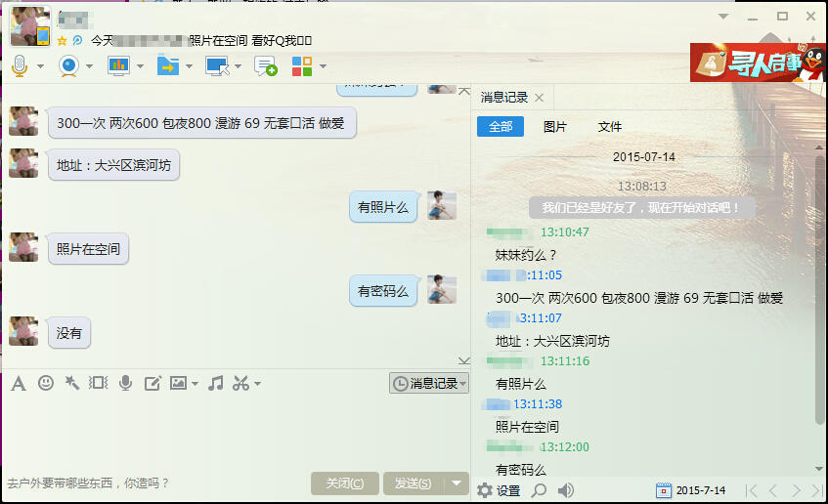Image resolution: width=828 pixels, height=504 pixels.
Task: Click the 去户外要带哪些东西 tip link
Action: pos(88,483)
